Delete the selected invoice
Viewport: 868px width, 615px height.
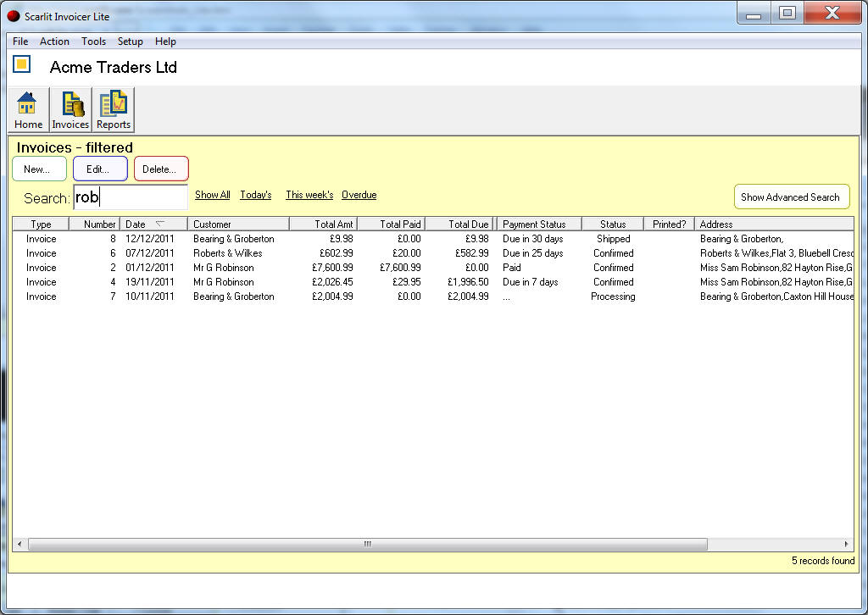[x=160, y=169]
